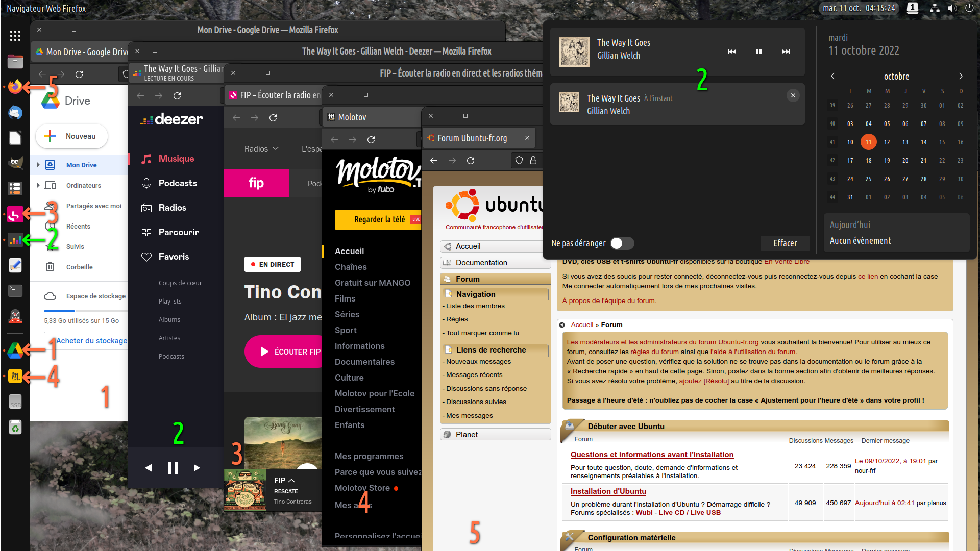The height and width of the screenshot is (551, 980).
Task: Open the site security padlock in Ubuntu forum window
Action: pos(533,160)
